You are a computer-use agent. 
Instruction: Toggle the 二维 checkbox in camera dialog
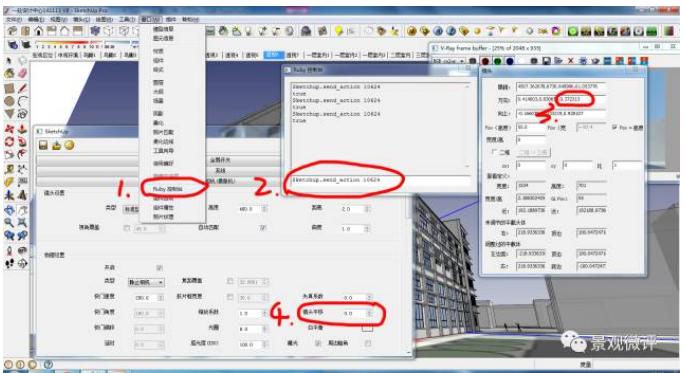click(x=494, y=152)
